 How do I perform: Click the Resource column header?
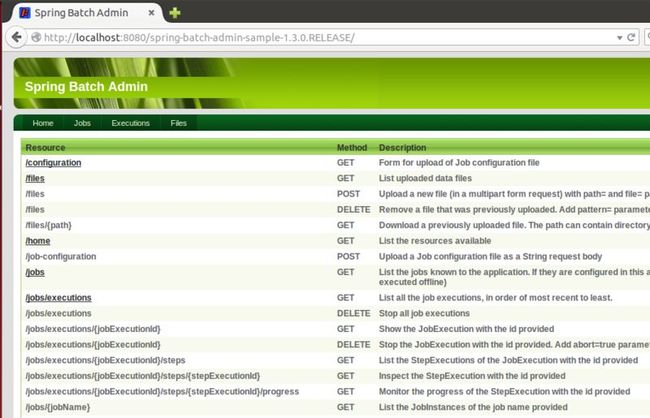(45, 148)
